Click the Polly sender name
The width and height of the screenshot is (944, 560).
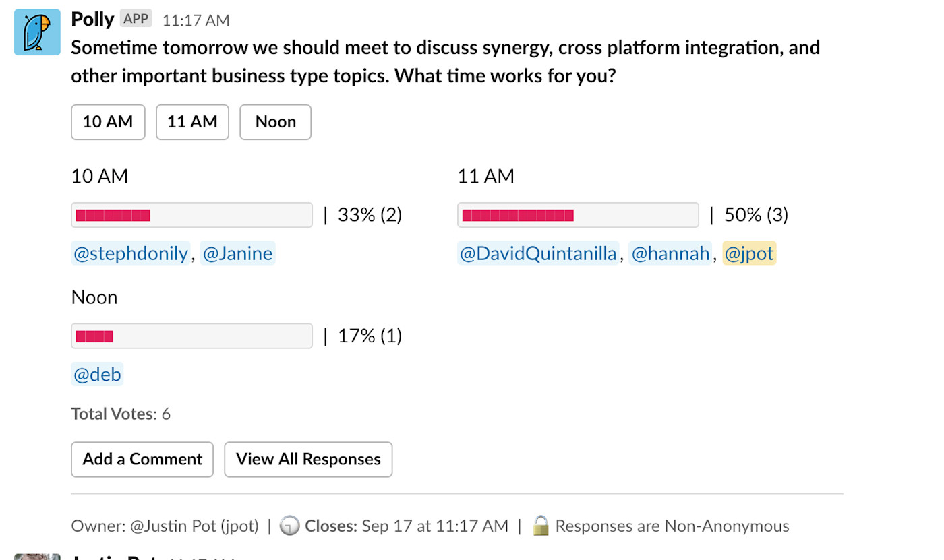point(92,19)
